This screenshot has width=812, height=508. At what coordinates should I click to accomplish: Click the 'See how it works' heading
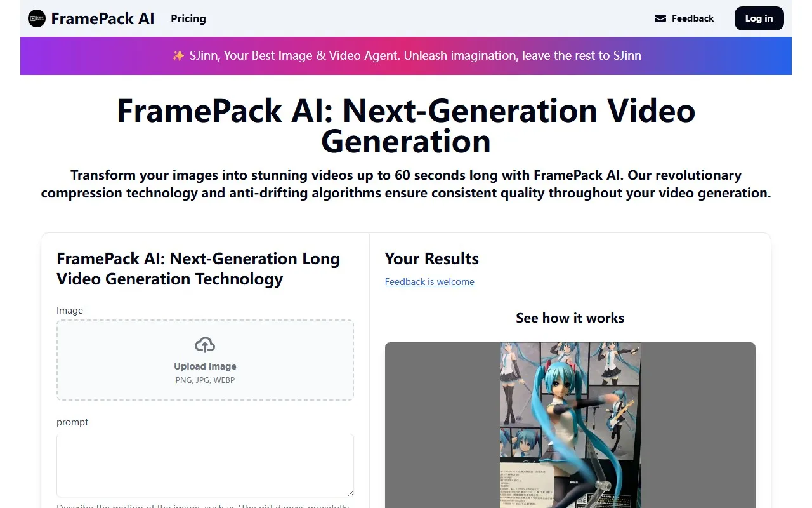pyautogui.click(x=570, y=318)
